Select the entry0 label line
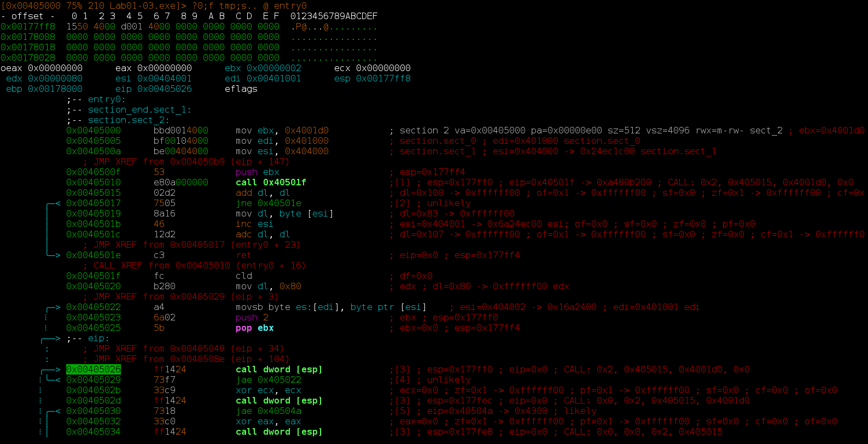 pyautogui.click(x=96, y=99)
